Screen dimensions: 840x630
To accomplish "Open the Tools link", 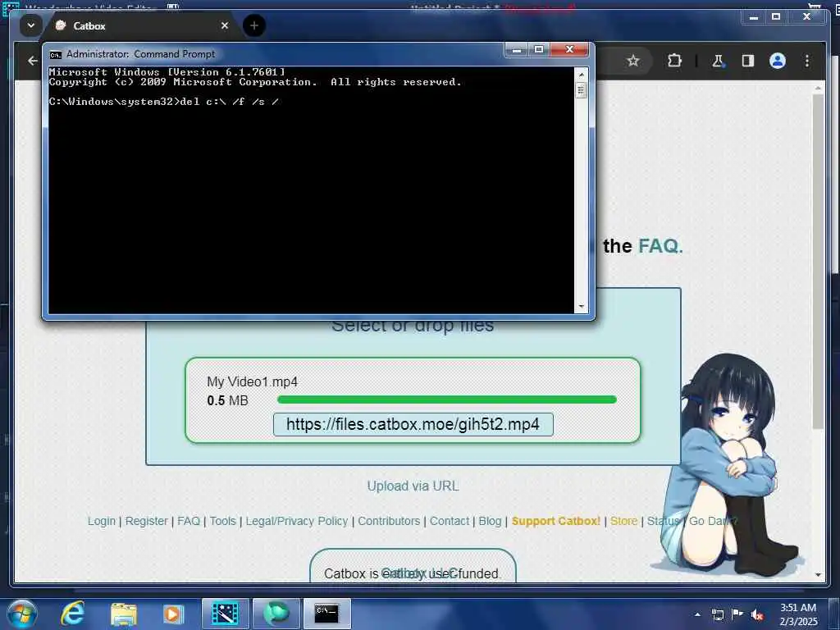I will 222,521.
